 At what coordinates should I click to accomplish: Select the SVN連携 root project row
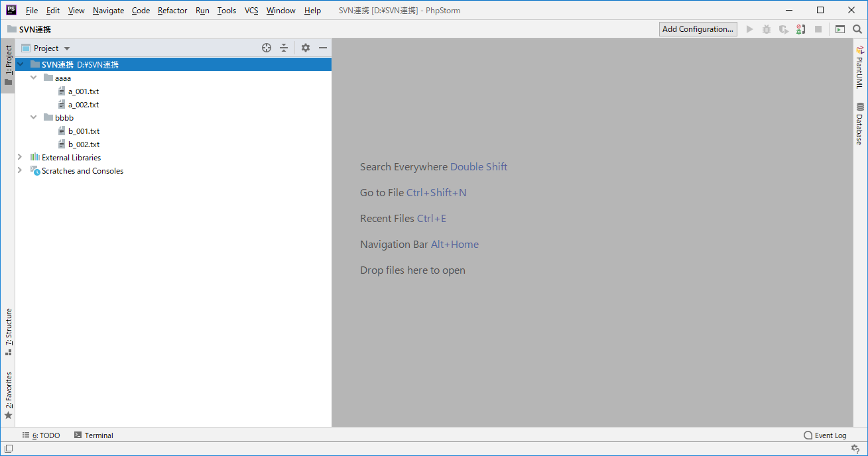point(174,65)
